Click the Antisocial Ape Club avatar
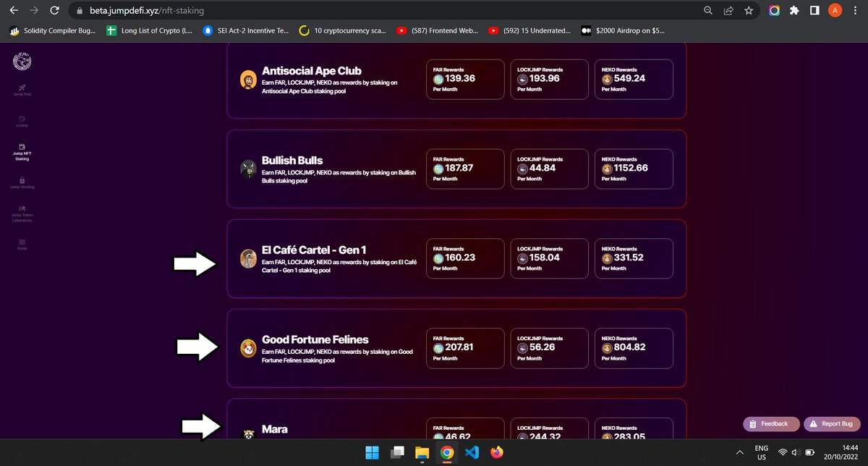This screenshot has height=466, width=868. click(248, 80)
